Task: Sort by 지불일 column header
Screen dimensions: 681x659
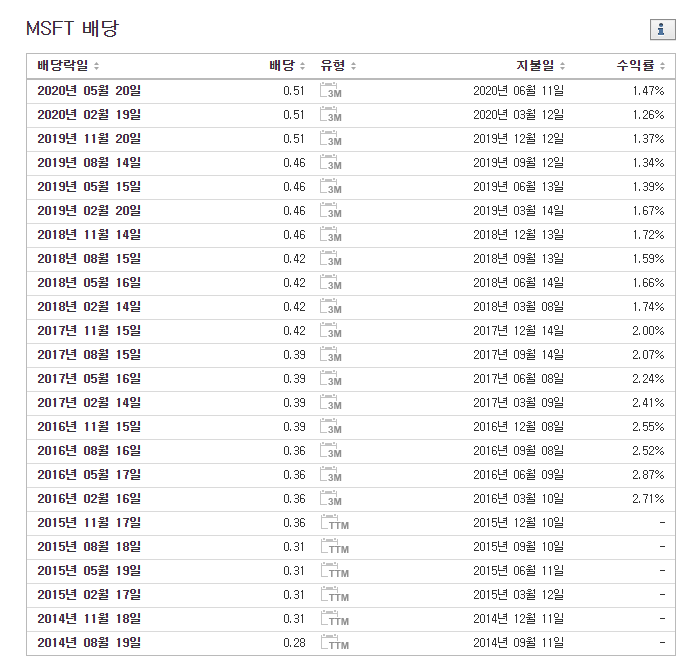Action: point(540,66)
